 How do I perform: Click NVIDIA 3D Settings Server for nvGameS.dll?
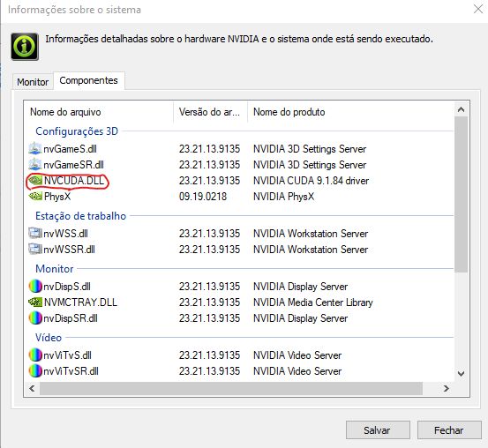310,149
